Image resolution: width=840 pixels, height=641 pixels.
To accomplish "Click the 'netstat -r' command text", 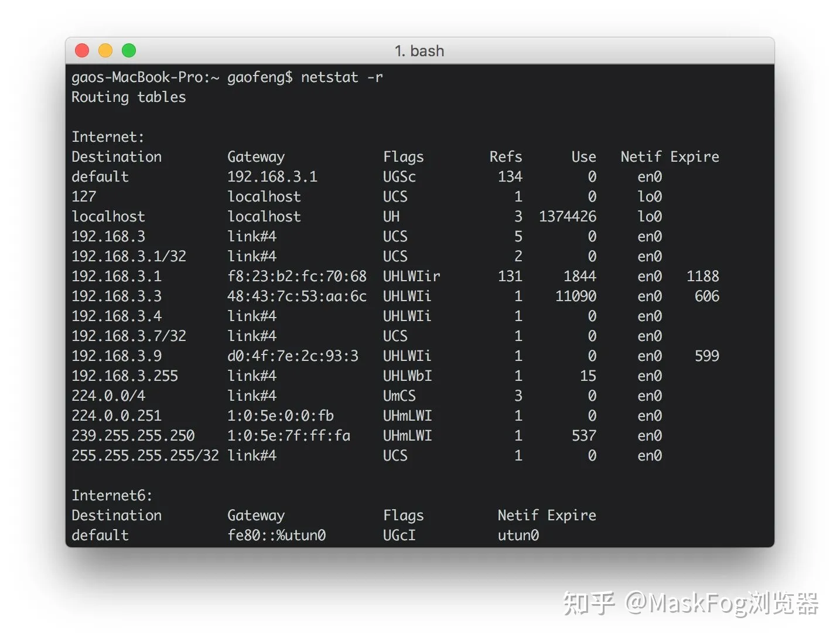I will pos(342,77).
